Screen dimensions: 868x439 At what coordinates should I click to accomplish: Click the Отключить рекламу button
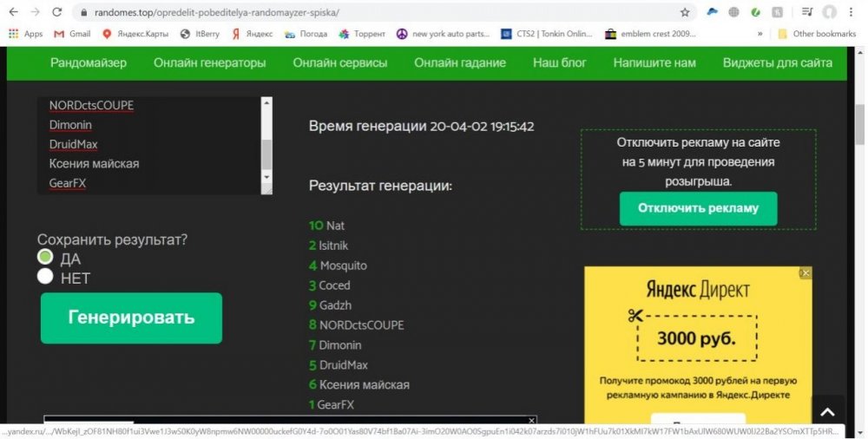pos(698,208)
